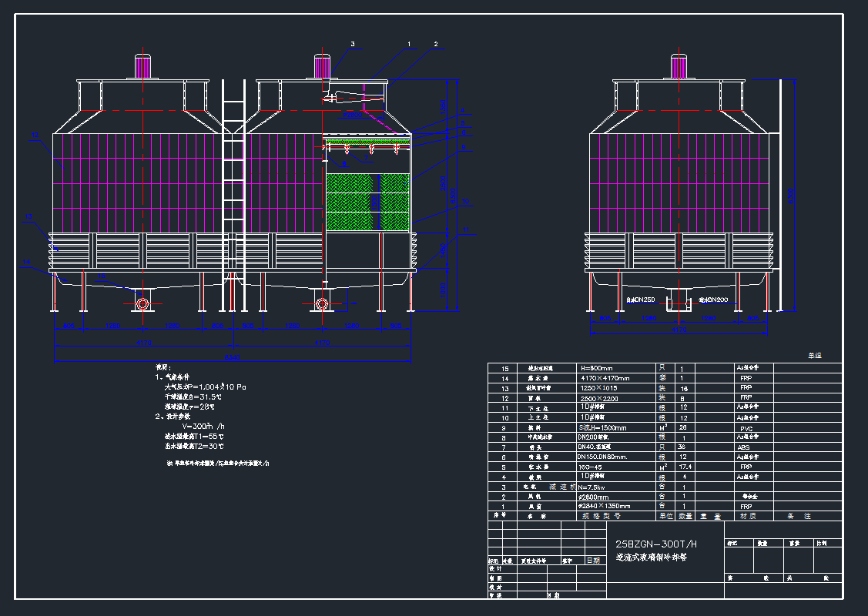Click the DN200 pipe label in side view
This screenshot has height=616, width=868.
click(714, 299)
